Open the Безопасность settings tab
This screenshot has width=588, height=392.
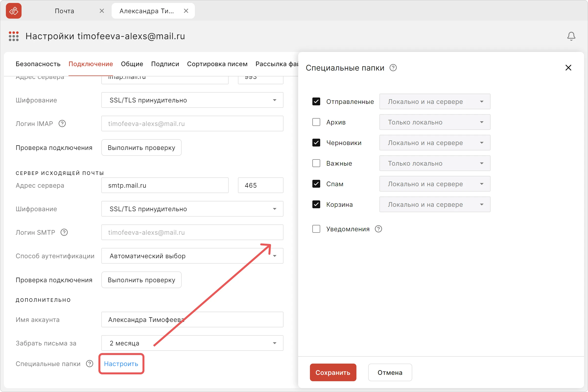click(x=38, y=64)
